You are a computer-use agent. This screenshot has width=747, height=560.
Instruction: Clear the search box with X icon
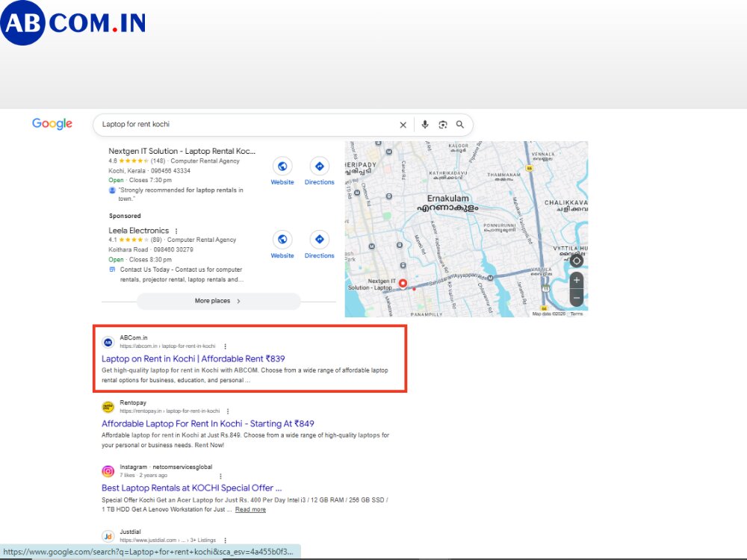pyautogui.click(x=403, y=125)
